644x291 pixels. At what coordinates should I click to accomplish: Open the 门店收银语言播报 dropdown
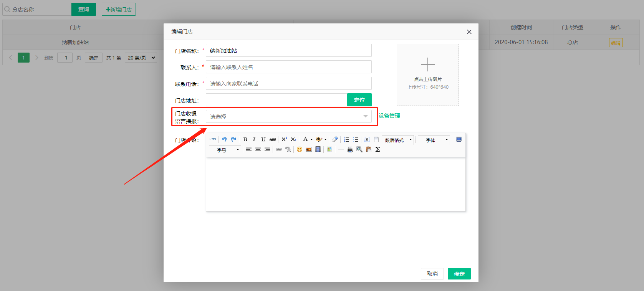pos(288,116)
